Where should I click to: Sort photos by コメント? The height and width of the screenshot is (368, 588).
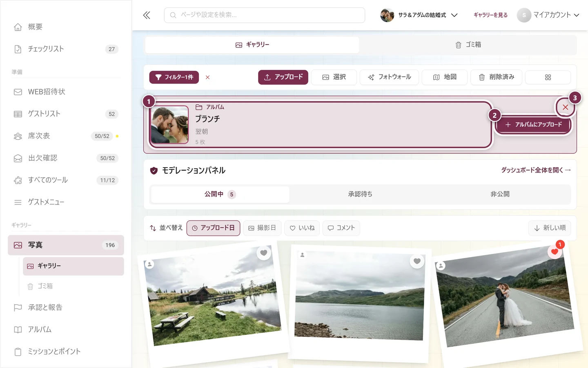(341, 228)
